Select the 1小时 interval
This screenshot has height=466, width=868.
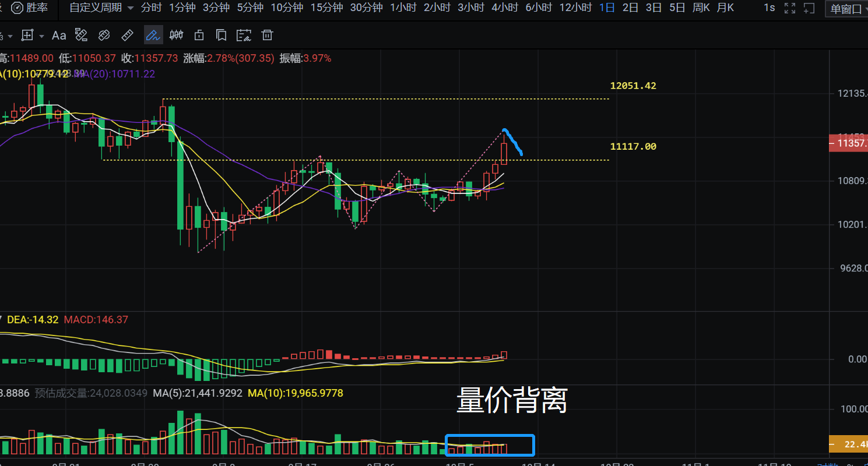[x=403, y=8]
